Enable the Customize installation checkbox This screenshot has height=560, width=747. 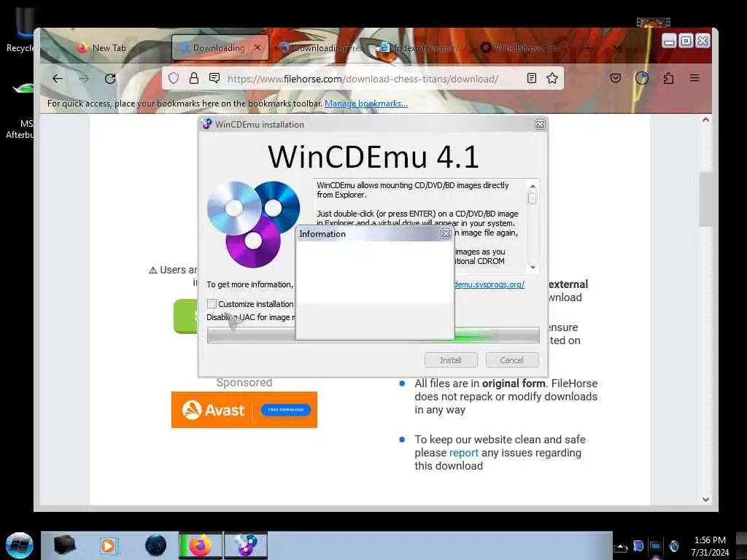pyautogui.click(x=212, y=304)
